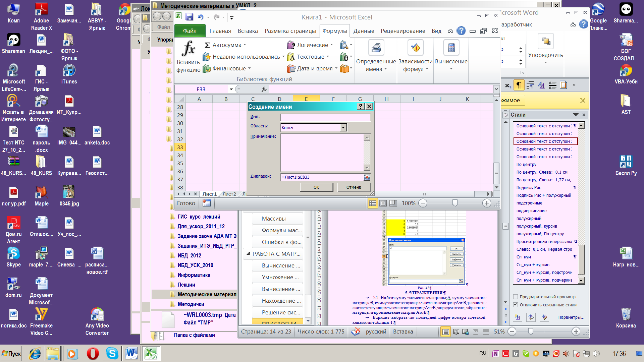644x362 pixels.
Task: Click Manage Styles icon in Styles pane
Action: pos(544,317)
